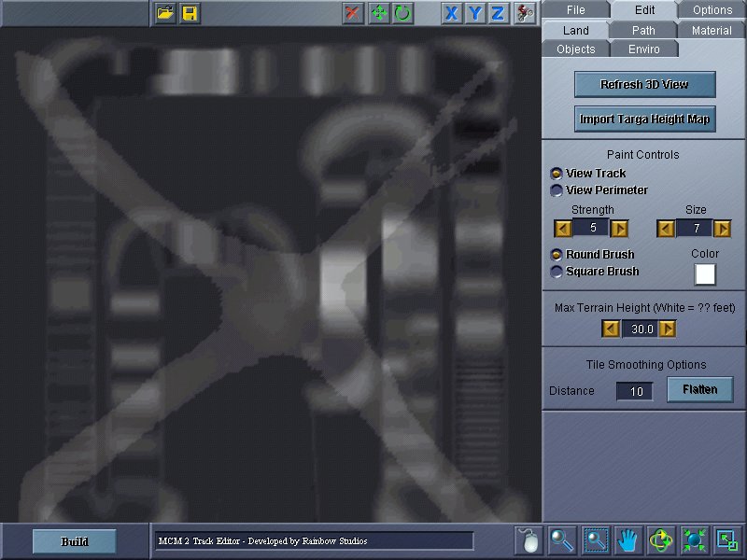Increase Max Terrain Height value

point(668,329)
